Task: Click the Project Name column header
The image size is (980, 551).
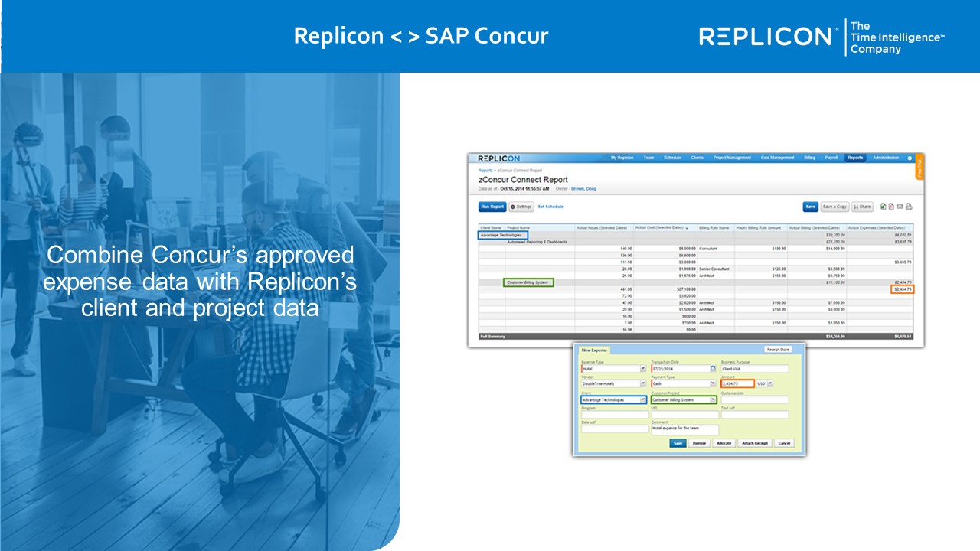Action: point(540,228)
